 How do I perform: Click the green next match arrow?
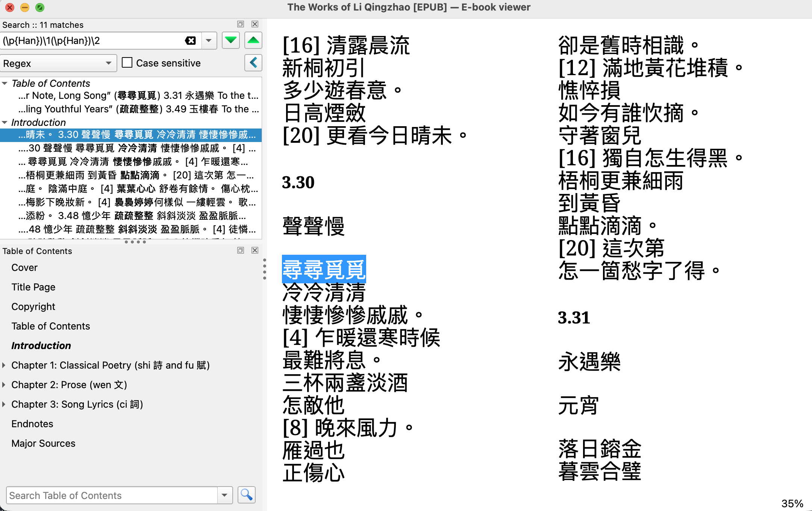230,41
